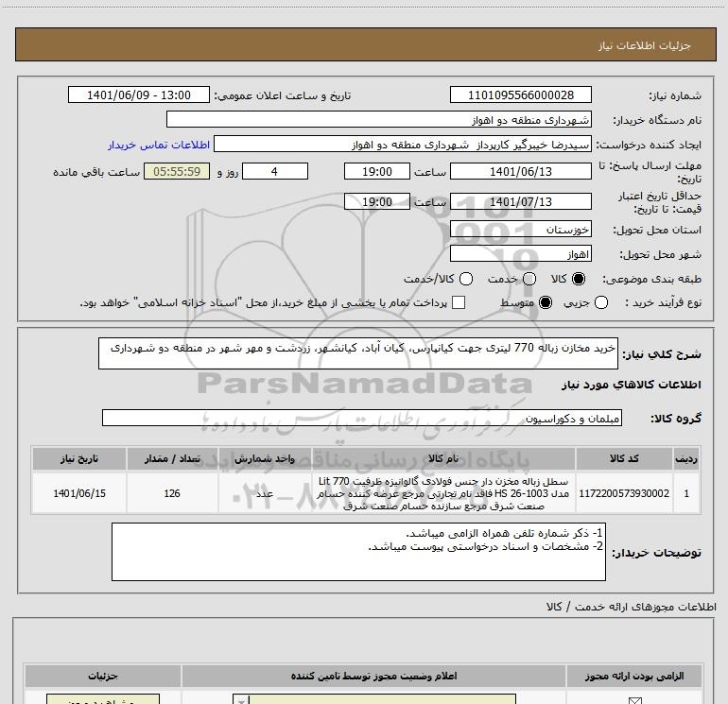Click the اطلاعات مجوزهای ارائه خدمت / کالا heading
728x704 pixels.
[631, 607]
